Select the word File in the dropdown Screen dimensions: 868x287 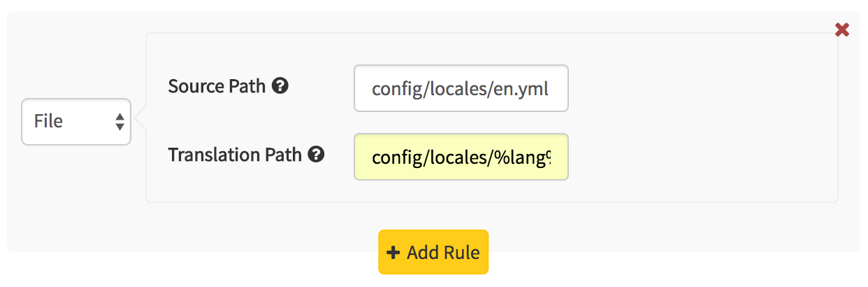point(48,121)
